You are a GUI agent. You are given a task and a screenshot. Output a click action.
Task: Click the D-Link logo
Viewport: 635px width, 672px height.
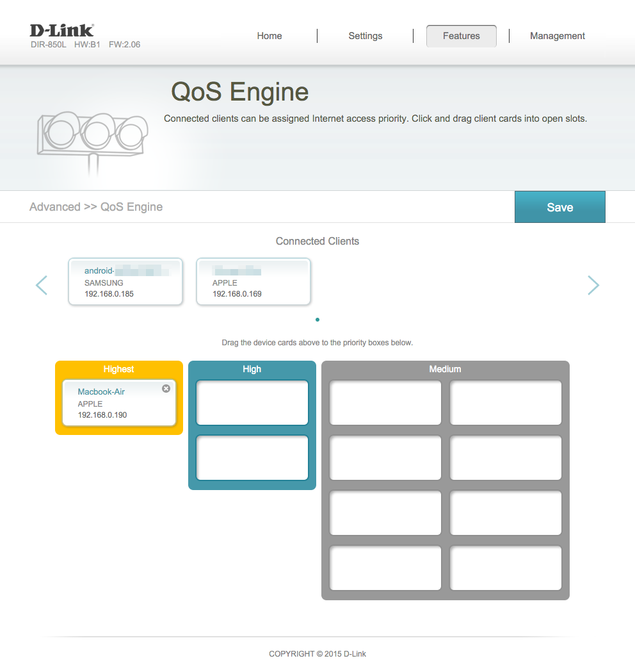(x=61, y=30)
